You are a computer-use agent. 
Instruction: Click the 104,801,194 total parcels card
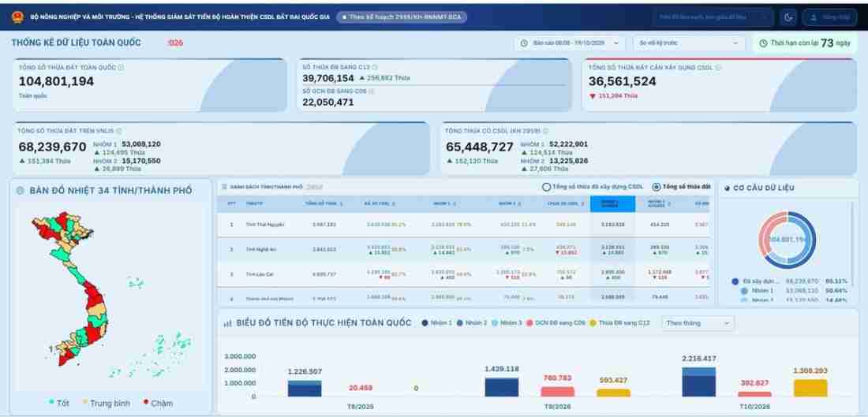tap(151, 85)
